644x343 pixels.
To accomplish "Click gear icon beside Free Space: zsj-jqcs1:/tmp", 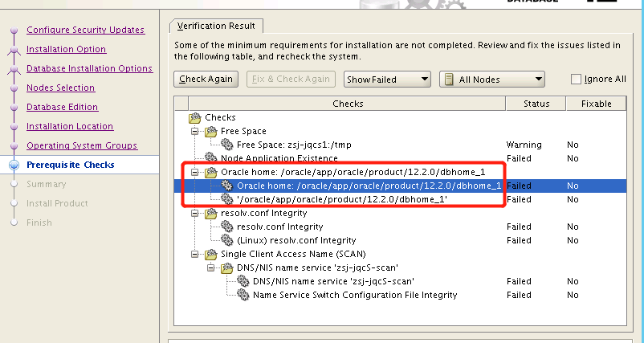I will 227,145.
